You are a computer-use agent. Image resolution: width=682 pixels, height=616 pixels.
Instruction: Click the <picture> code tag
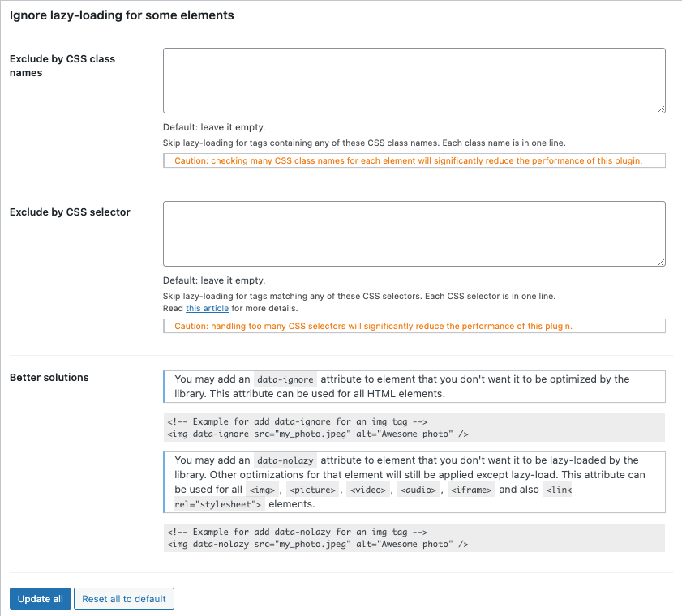pos(312,490)
